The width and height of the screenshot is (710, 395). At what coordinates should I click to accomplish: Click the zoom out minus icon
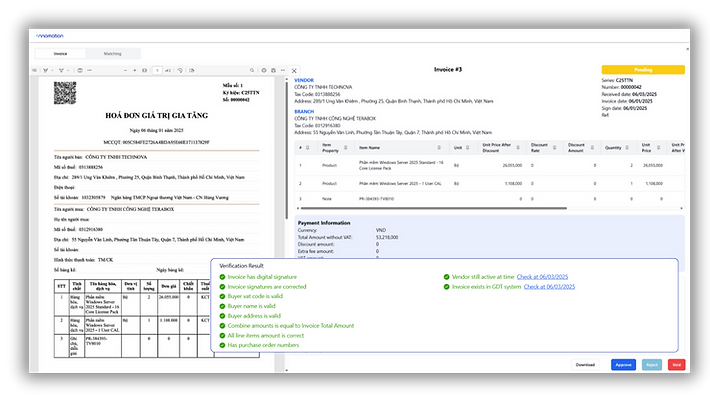click(125, 70)
